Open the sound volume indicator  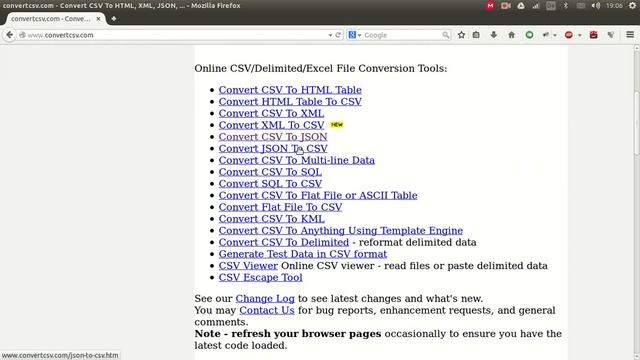(x=596, y=6)
